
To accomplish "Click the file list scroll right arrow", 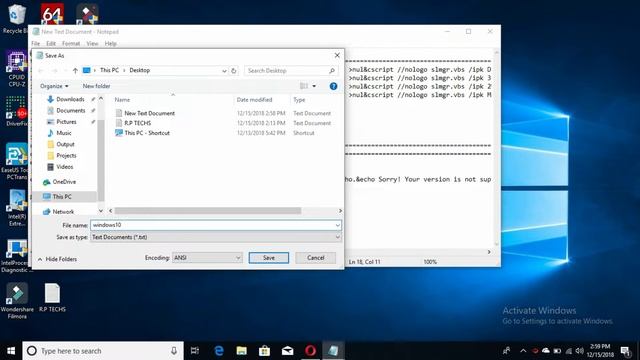I will point(340,211).
